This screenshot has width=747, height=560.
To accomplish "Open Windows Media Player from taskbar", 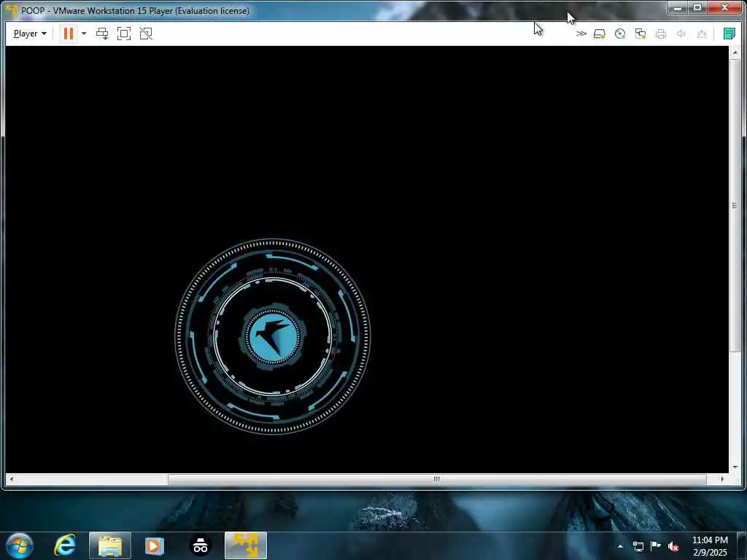I will [155, 545].
